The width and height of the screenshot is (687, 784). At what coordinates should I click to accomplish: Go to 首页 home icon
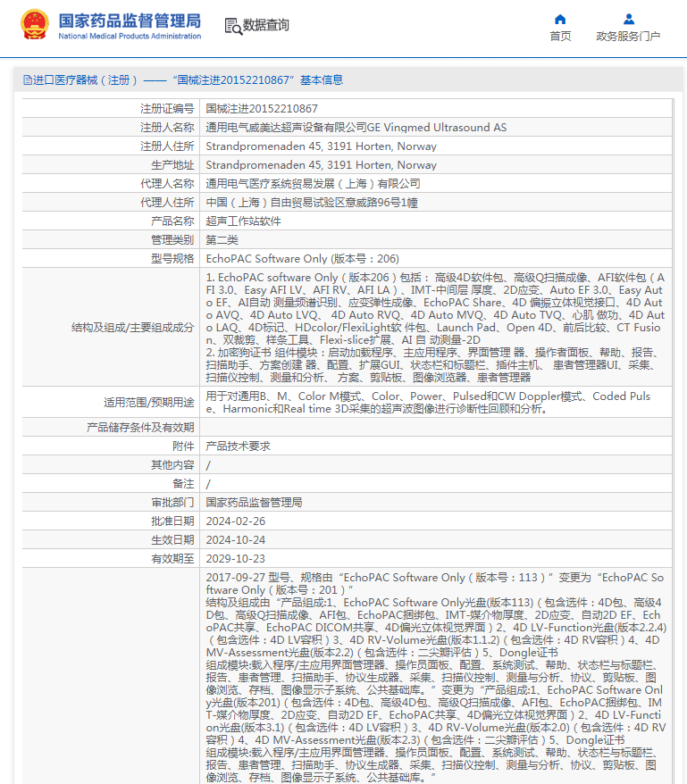click(x=560, y=19)
